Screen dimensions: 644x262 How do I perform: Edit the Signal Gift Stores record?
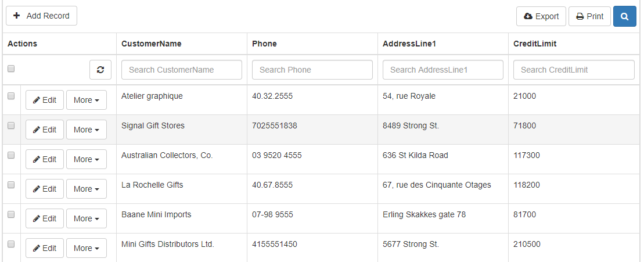coord(45,130)
